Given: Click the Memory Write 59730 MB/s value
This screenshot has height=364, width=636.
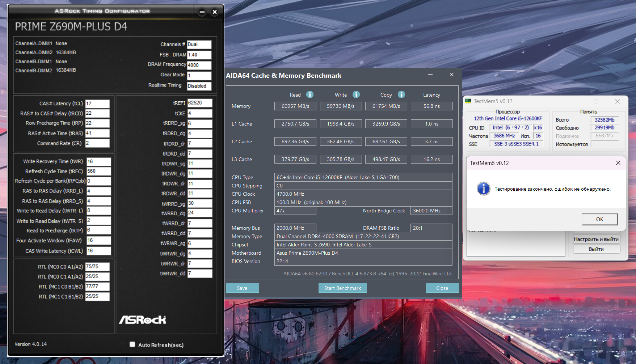Looking at the screenshot, I should 341,106.
